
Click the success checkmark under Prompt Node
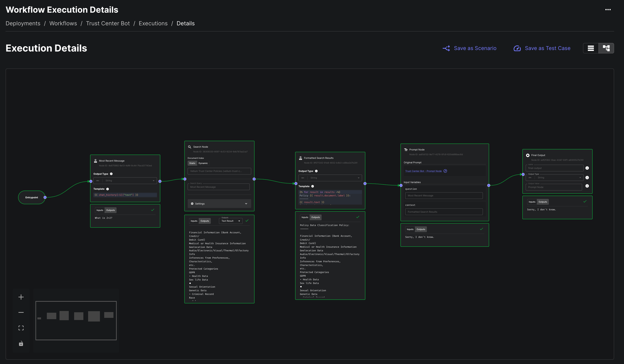(481, 229)
